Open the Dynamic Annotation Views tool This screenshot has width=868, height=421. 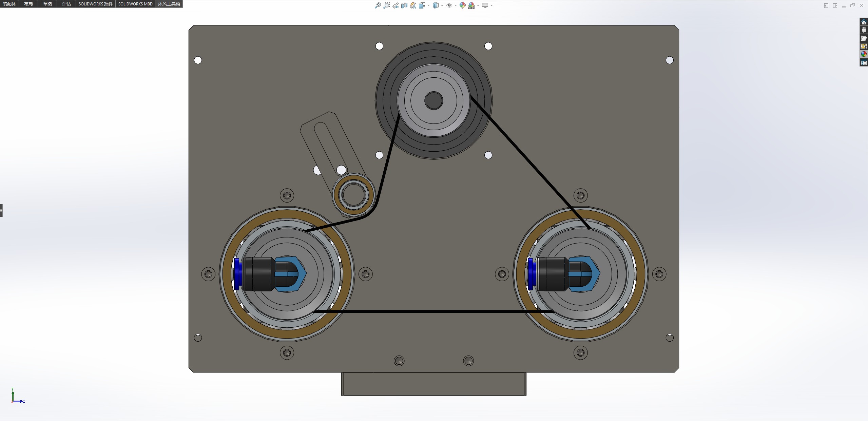coord(413,5)
